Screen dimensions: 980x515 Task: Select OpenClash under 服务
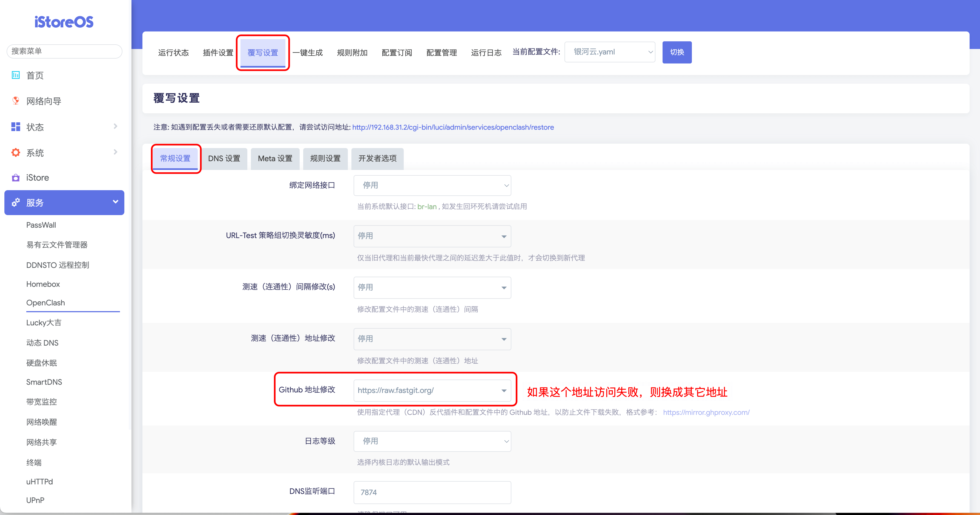coord(46,303)
